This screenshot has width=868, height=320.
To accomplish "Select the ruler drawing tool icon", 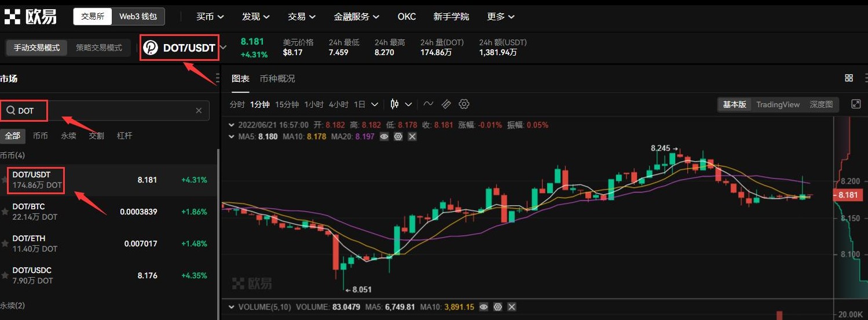I will tap(446, 104).
